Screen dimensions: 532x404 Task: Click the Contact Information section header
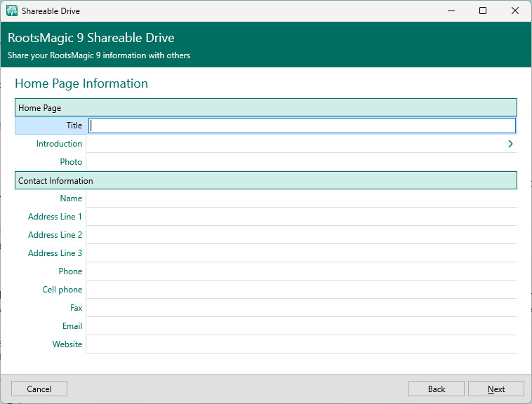coord(265,181)
